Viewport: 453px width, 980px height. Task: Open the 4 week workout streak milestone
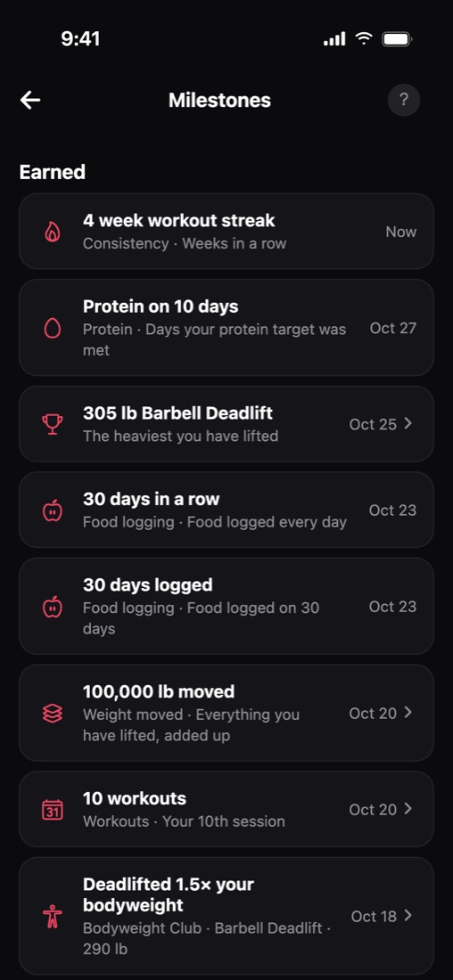(x=226, y=232)
